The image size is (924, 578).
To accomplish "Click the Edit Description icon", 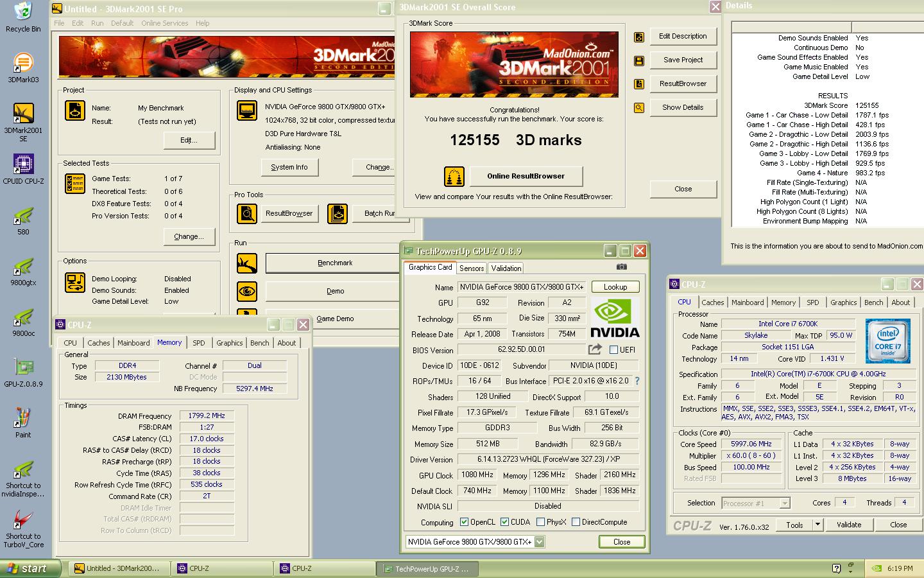I will (639, 37).
